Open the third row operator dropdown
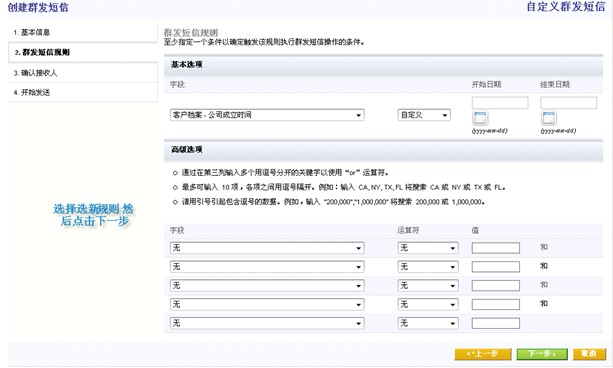Image resolution: width=613 pixels, height=368 pixels. tap(428, 285)
